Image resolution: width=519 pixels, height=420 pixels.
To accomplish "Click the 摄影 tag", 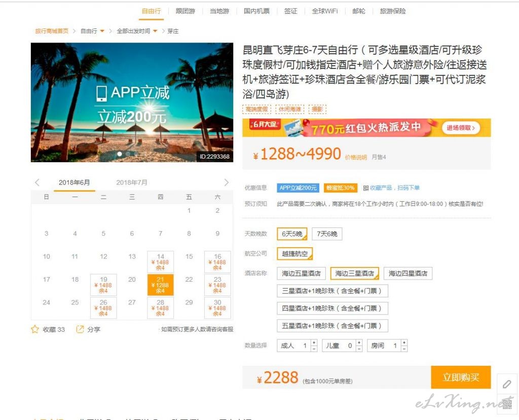I will (317, 109).
